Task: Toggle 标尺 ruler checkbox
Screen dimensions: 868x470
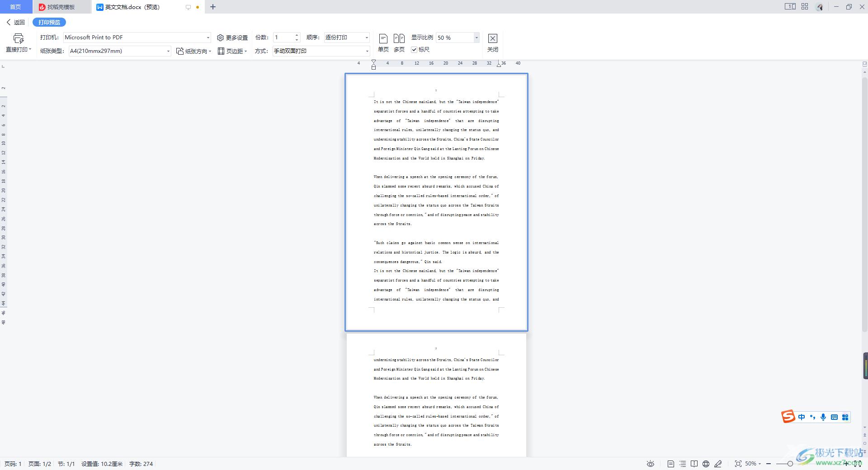Action: click(x=414, y=50)
